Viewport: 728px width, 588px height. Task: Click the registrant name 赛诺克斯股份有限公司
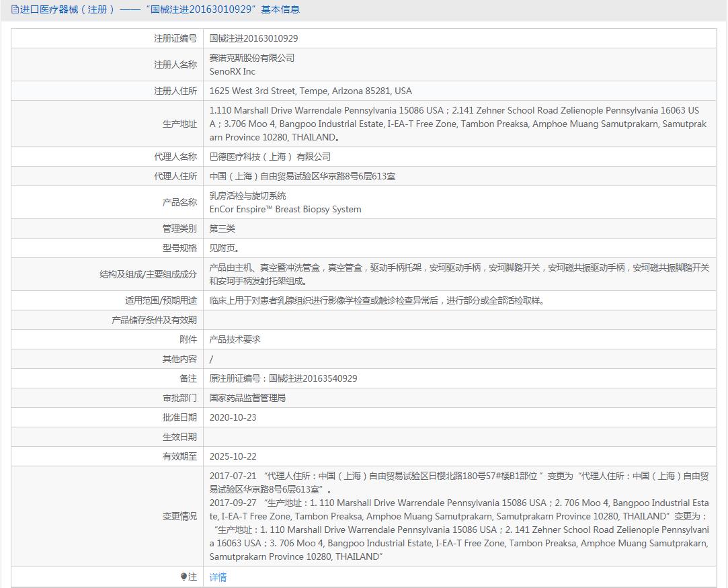251,58
